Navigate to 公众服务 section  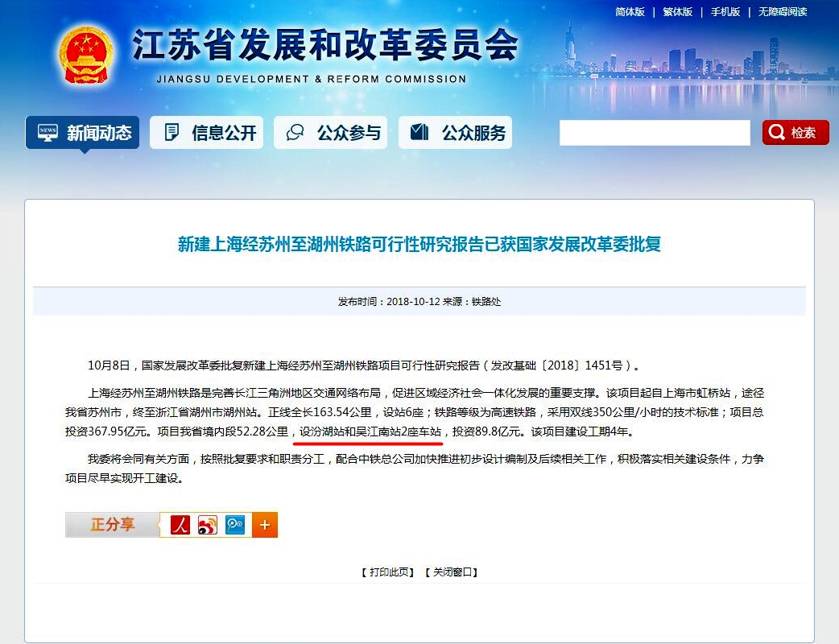(455, 133)
